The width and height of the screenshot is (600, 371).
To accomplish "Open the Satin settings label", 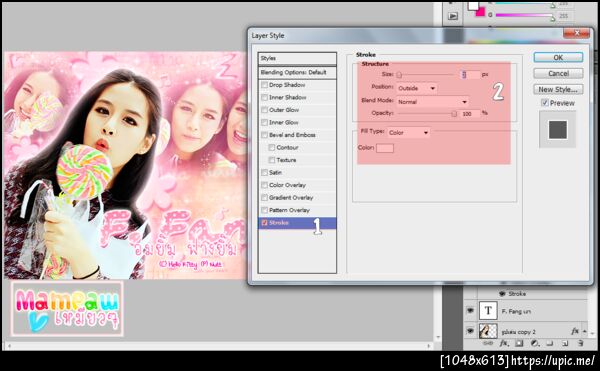I will tap(275, 172).
